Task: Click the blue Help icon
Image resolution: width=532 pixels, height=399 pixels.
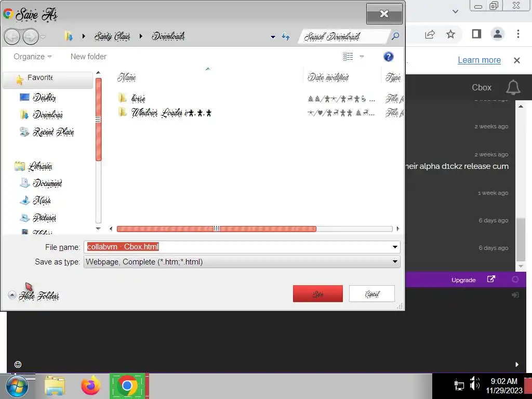Action: coord(389,57)
